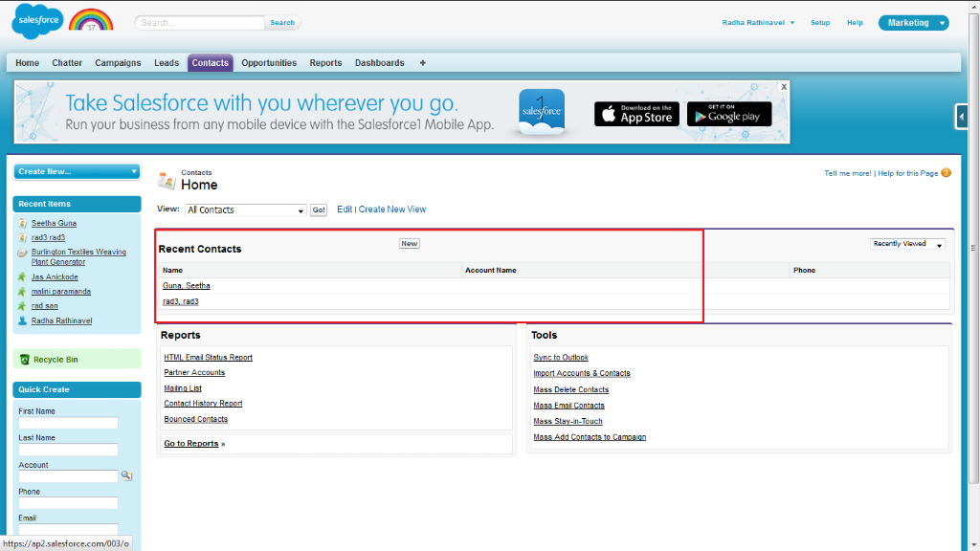Open the Mailing List report
The width and height of the screenshot is (980, 551).
click(183, 388)
